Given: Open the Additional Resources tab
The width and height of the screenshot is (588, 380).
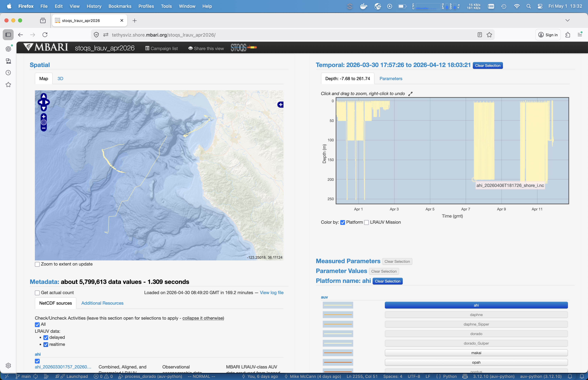Looking at the screenshot, I should tap(102, 303).
